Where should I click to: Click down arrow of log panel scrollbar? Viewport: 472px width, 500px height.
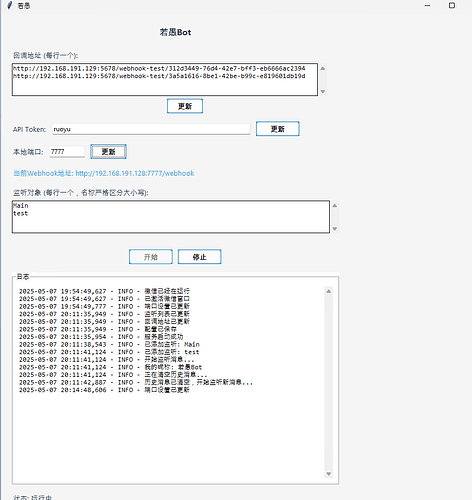coord(328,474)
